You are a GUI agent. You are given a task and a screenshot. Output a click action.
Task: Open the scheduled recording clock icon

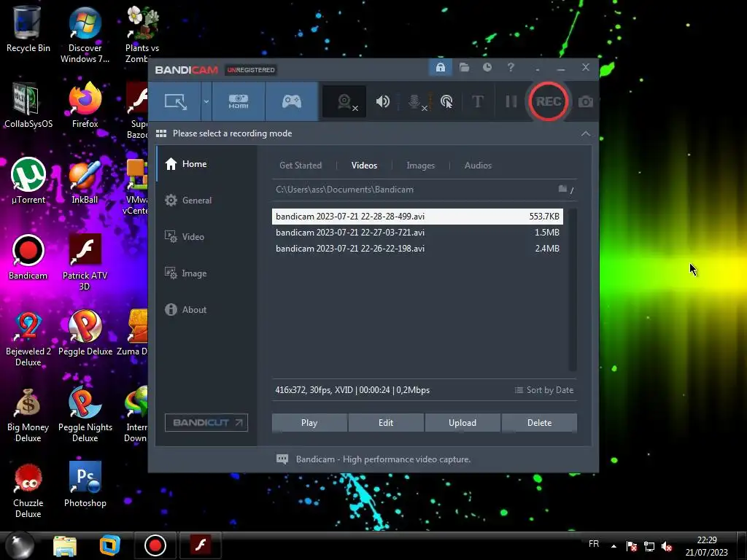pos(487,68)
